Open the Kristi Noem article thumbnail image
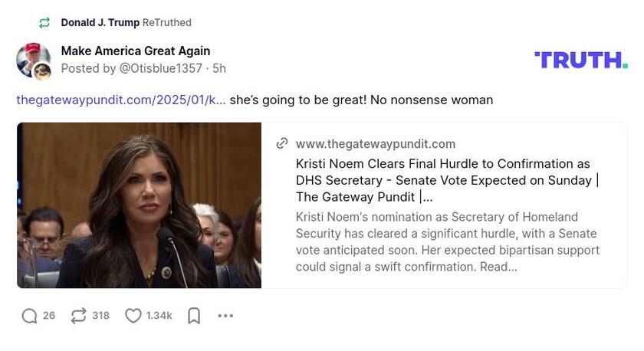This screenshot has width=644, height=351. click(139, 205)
